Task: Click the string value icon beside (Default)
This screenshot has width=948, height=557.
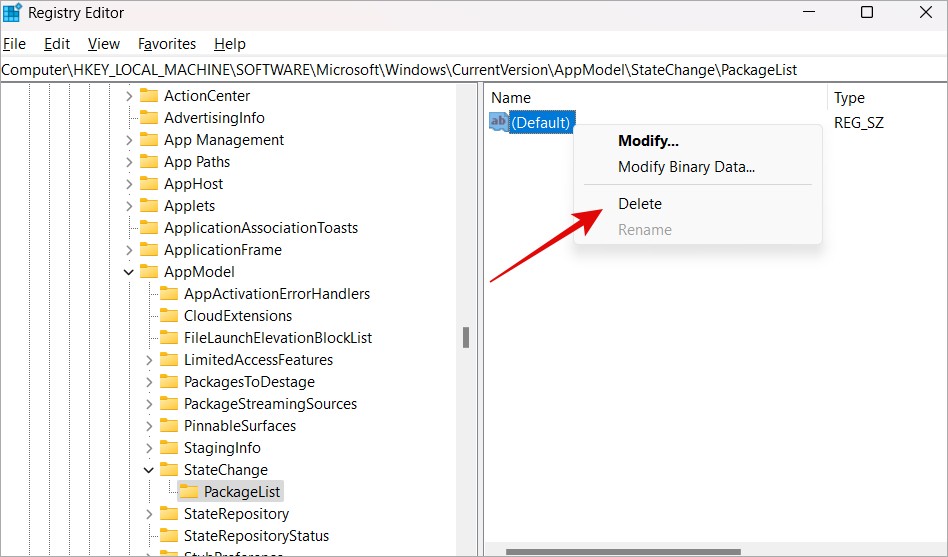Action: point(498,122)
